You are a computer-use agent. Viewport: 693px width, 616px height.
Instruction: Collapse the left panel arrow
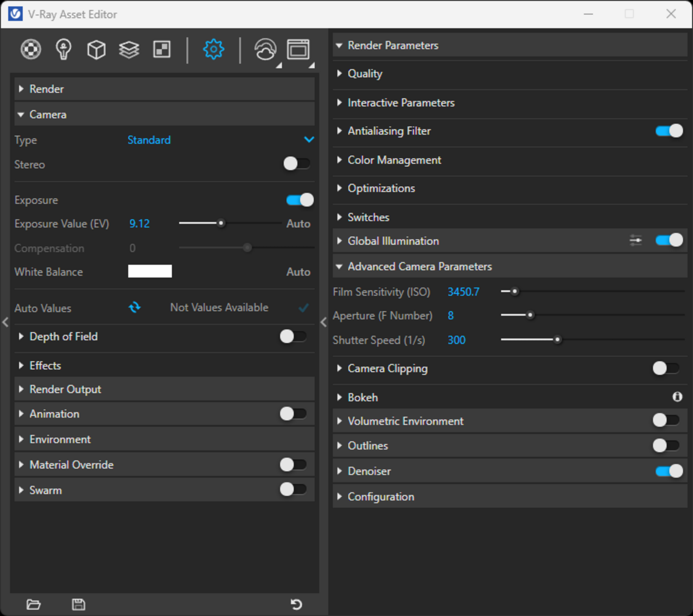pyautogui.click(x=5, y=322)
